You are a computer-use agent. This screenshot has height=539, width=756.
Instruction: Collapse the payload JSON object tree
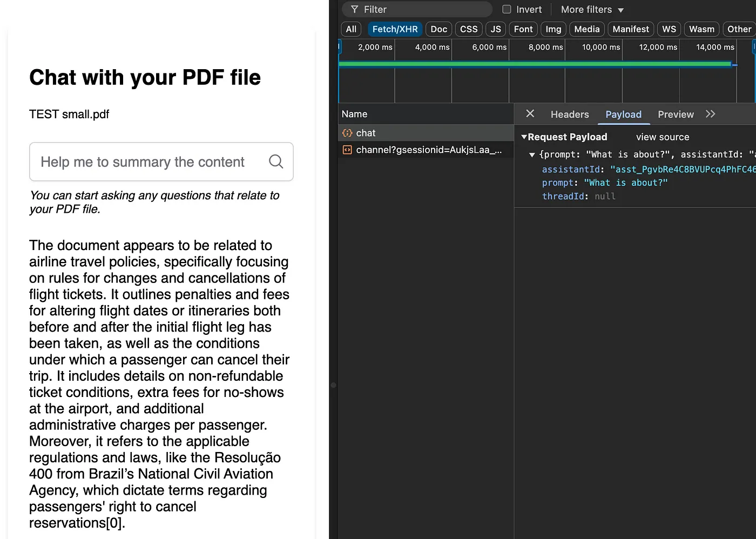coord(532,155)
